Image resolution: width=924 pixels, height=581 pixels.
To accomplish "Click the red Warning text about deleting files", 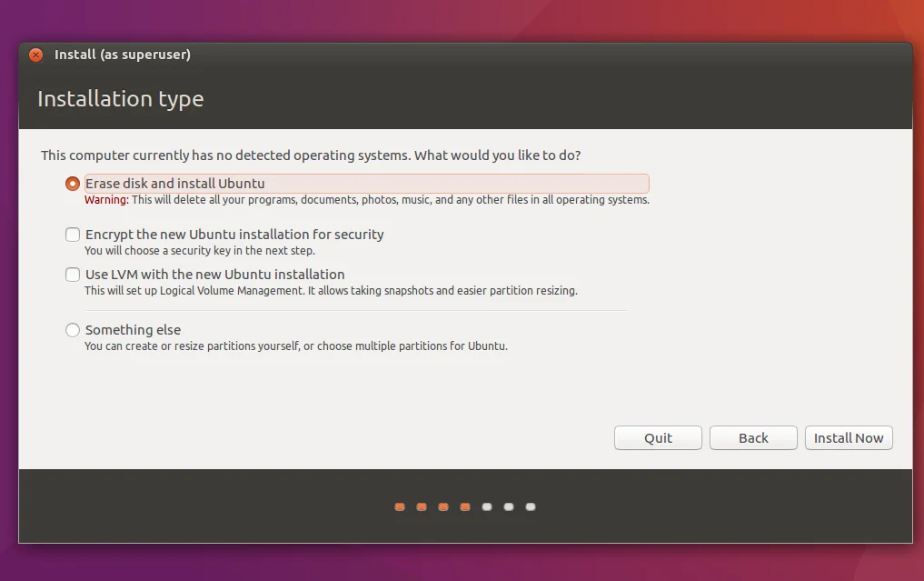I will [x=106, y=200].
